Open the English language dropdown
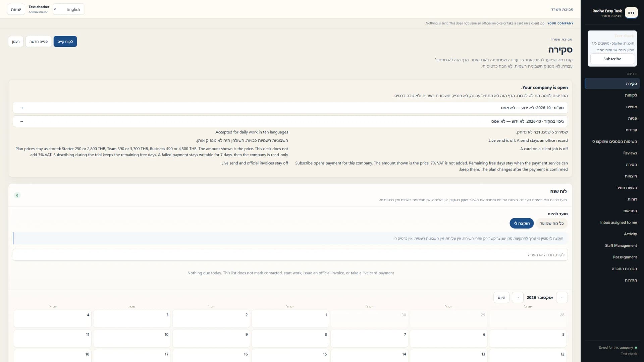This screenshot has height=362, width=644. (68, 9)
